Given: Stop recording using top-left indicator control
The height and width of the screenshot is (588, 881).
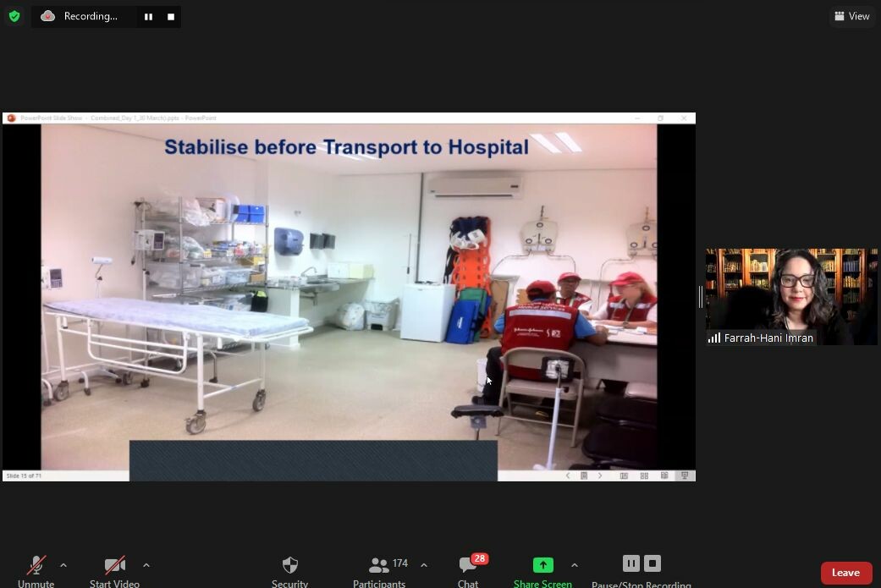Looking at the screenshot, I should pyautogui.click(x=170, y=17).
